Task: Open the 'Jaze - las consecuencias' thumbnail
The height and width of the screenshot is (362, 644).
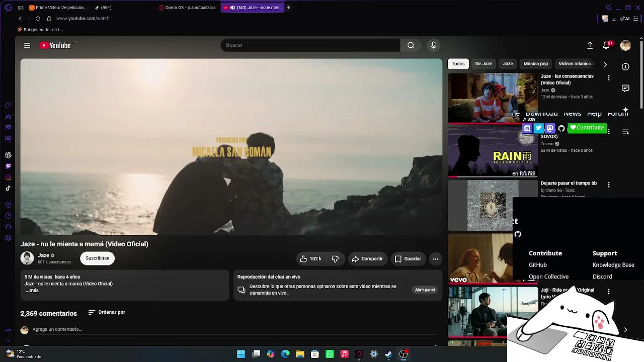Action: (x=493, y=98)
